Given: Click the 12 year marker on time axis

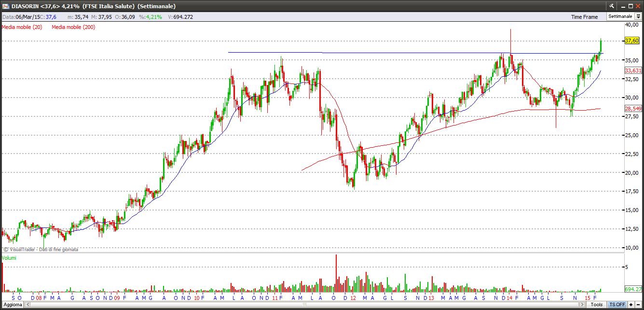Looking at the screenshot, I should (x=353, y=298).
